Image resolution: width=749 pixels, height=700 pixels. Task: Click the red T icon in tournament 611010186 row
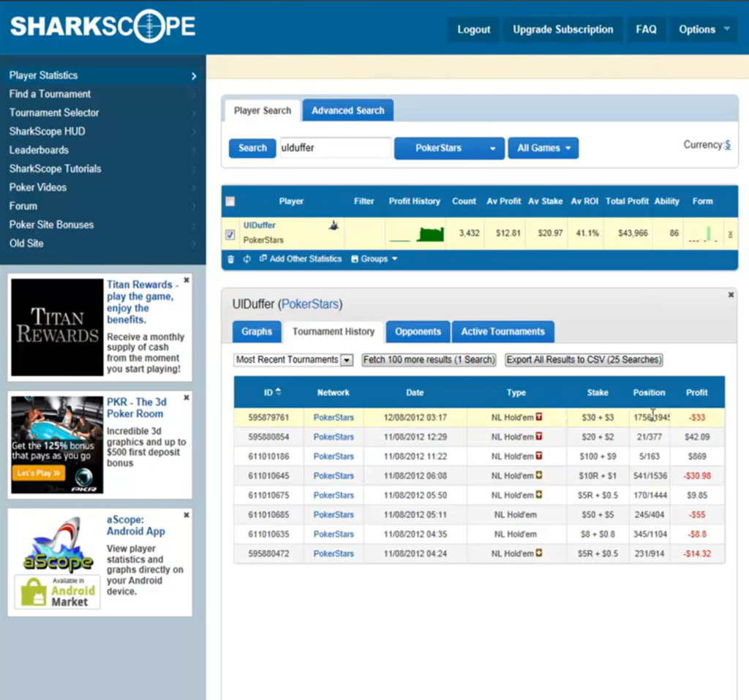click(x=539, y=456)
